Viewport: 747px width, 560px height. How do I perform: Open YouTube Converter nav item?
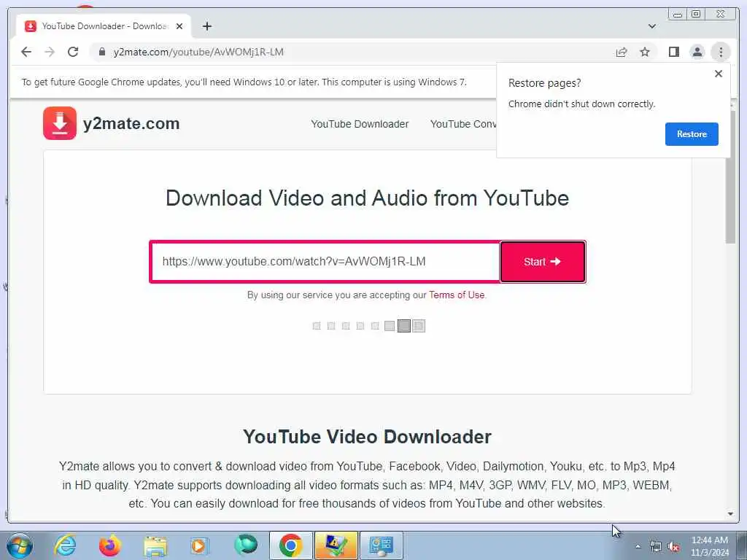(463, 124)
